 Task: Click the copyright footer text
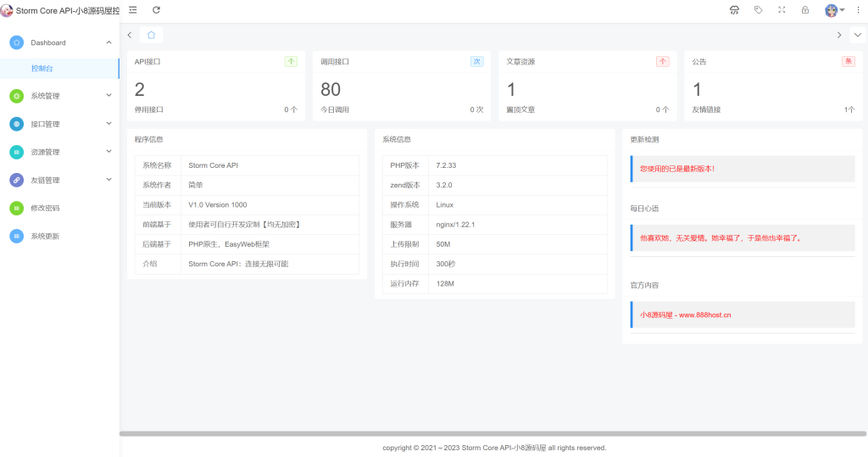[494, 448]
